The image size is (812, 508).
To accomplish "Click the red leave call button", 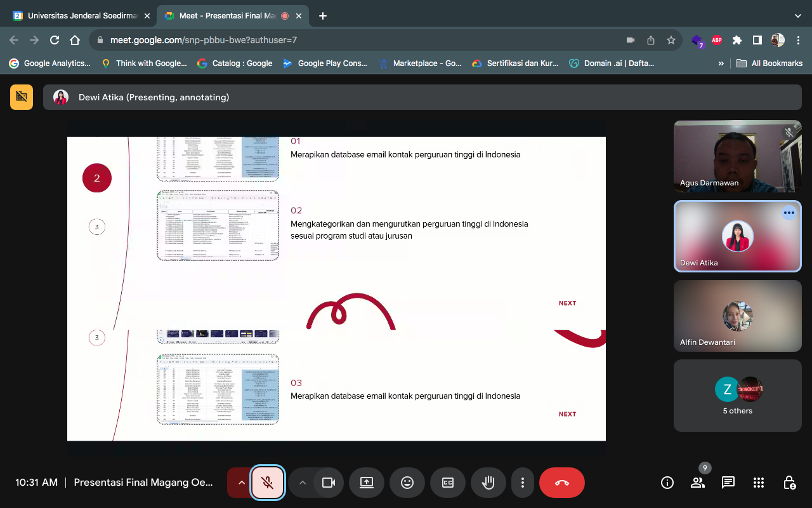I will click(561, 483).
